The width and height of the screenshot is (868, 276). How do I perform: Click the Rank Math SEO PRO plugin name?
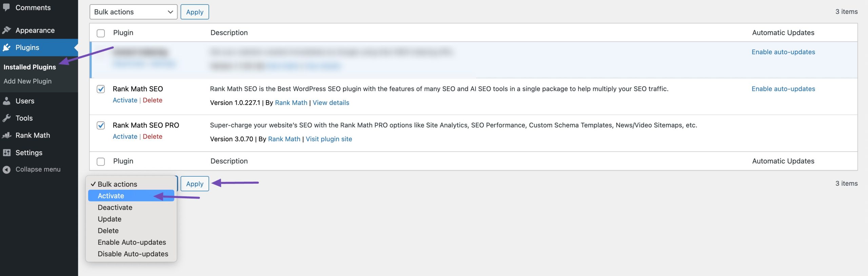tap(146, 125)
